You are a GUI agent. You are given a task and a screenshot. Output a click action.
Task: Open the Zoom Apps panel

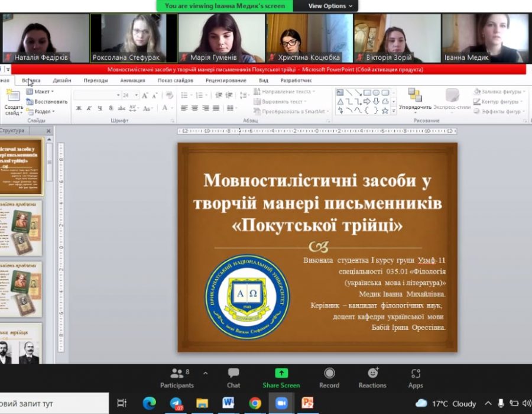point(416,377)
